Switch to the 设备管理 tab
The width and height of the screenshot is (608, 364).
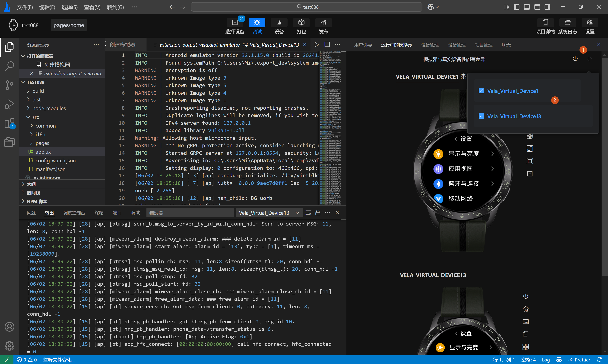coord(430,45)
